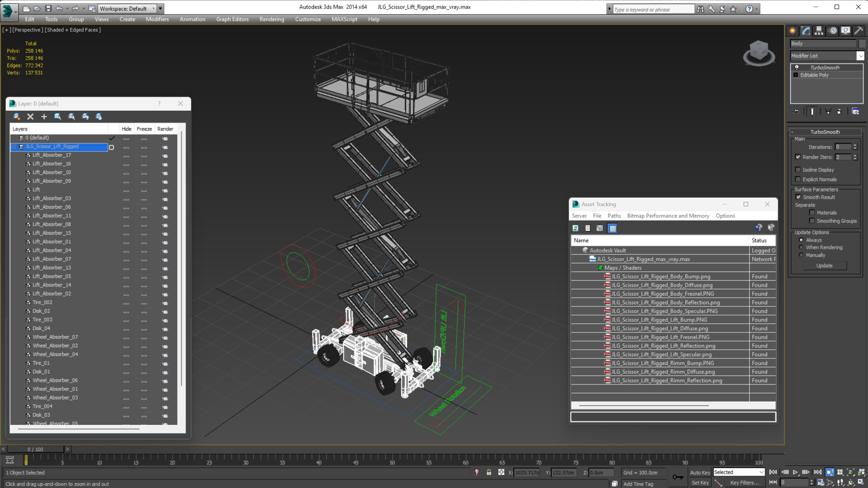Open Bitmap Performance and Memory menu
The width and height of the screenshot is (868, 488).
(668, 216)
